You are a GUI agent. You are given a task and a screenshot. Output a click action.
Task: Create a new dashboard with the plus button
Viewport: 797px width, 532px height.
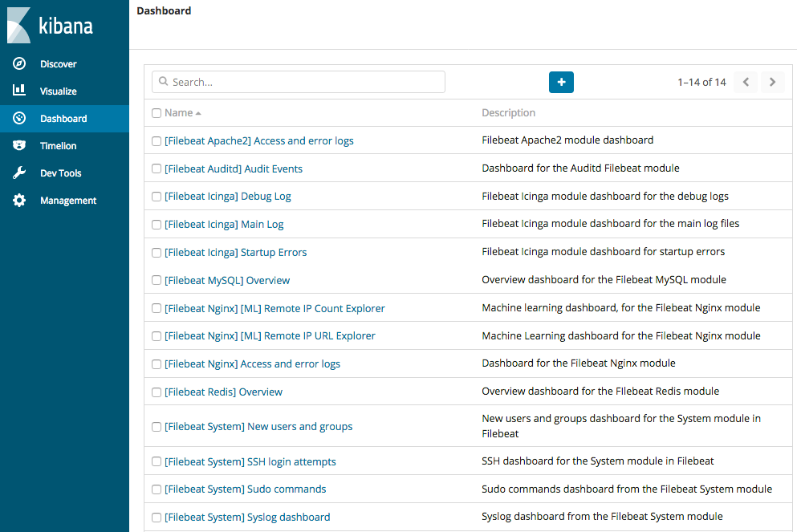[561, 82]
